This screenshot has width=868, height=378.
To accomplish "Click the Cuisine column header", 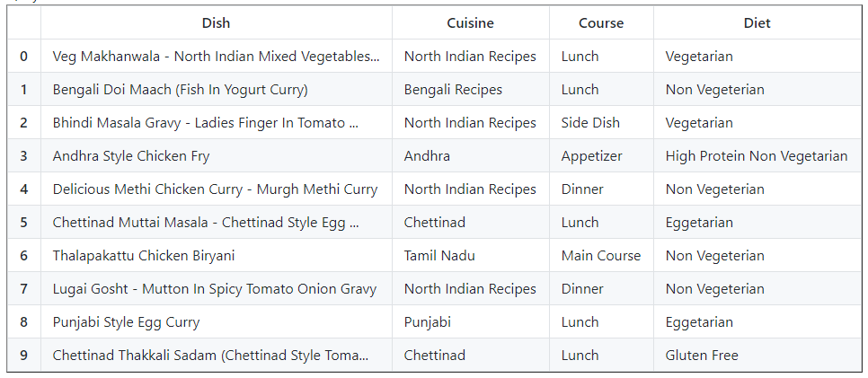I will [470, 23].
